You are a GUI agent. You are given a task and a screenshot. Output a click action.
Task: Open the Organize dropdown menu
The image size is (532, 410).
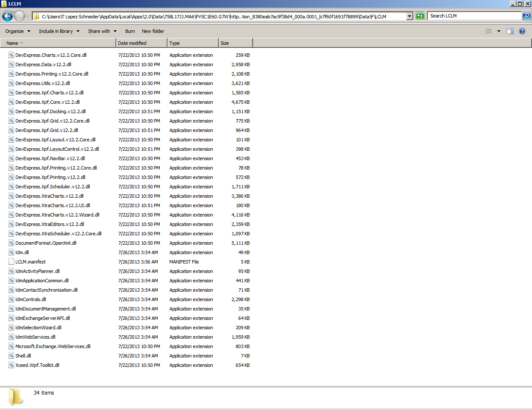tap(18, 31)
